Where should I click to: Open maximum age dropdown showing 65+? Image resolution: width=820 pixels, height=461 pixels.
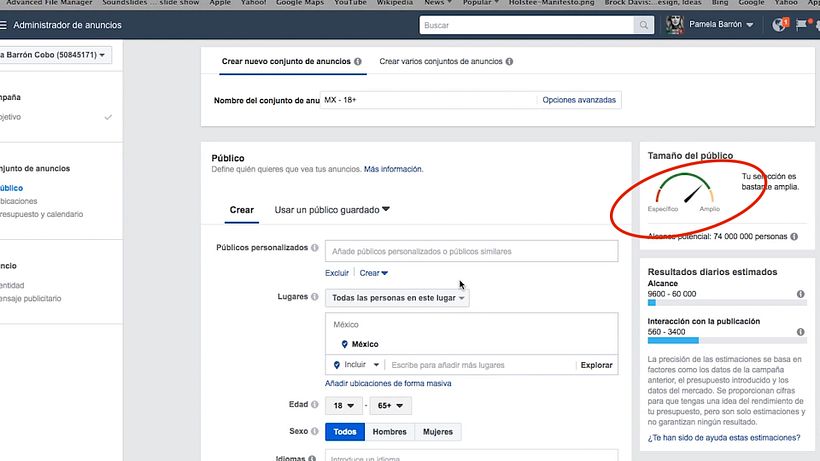390,406
